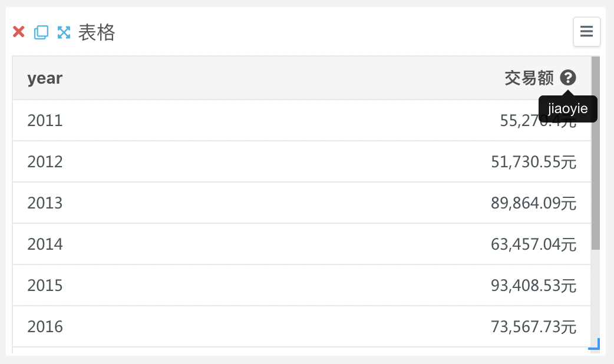Expand the widget with fullscreen arrows icon
Image resolution: width=614 pixels, height=364 pixels.
[64, 32]
